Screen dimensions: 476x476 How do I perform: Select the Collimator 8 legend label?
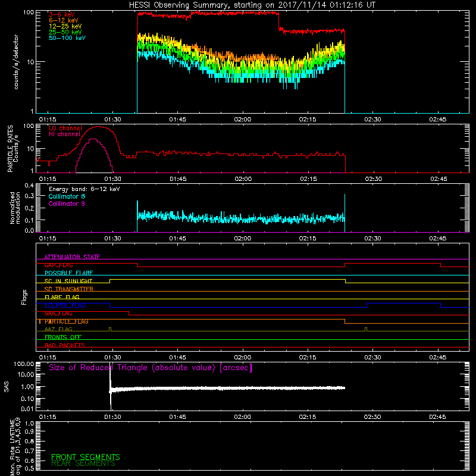(x=67, y=196)
